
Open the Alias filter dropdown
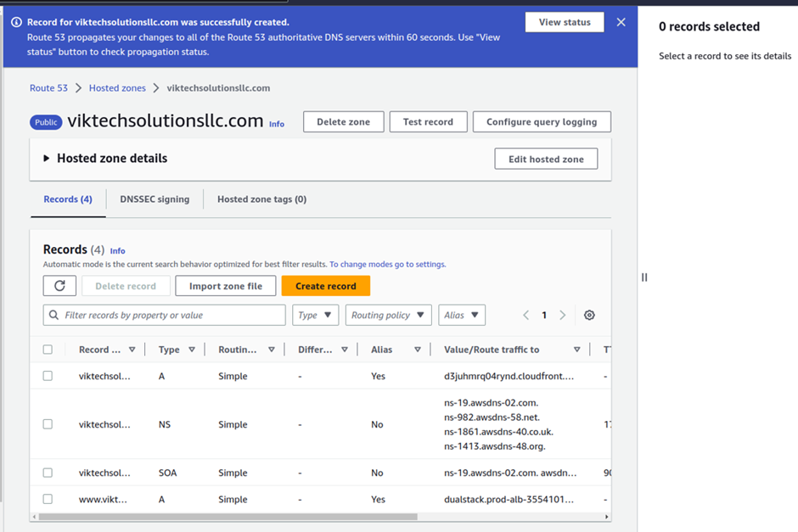pos(462,315)
